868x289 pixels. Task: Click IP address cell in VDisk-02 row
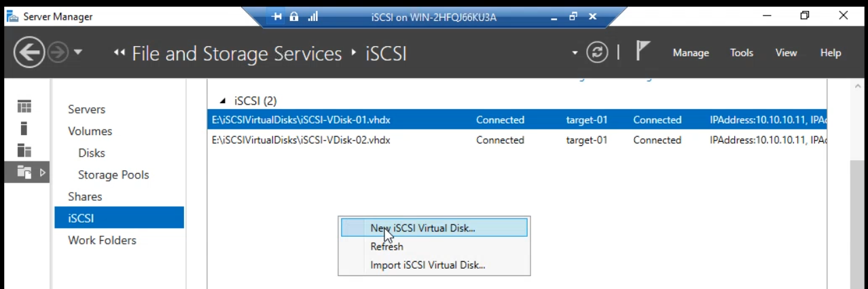(x=768, y=140)
